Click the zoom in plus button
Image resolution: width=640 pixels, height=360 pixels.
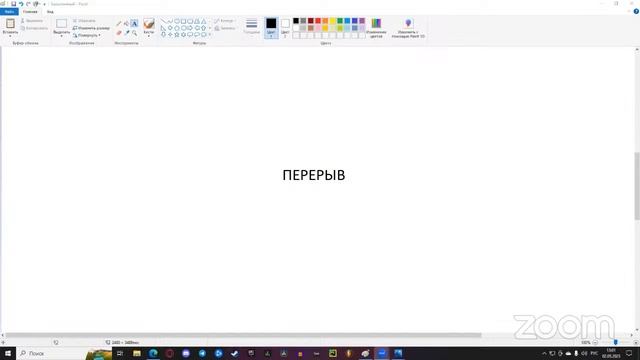[x=636, y=342]
